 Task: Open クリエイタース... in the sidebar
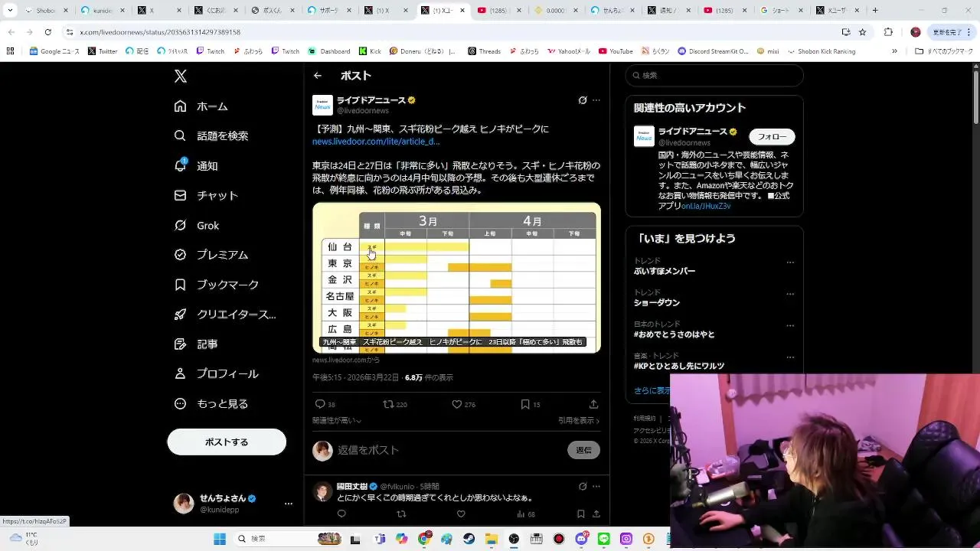tap(225, 315)
